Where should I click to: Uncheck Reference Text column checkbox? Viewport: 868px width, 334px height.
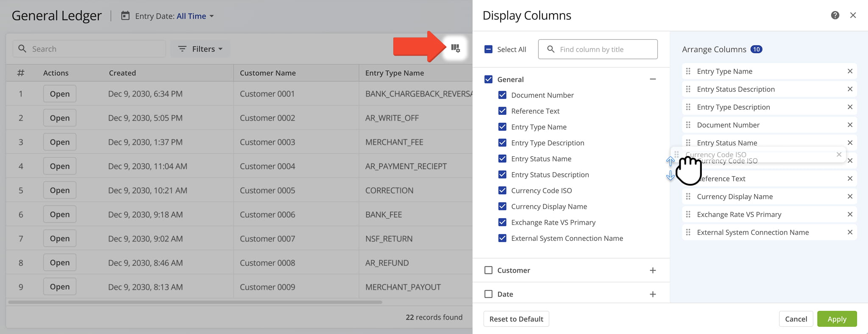[x=502, y=111]
